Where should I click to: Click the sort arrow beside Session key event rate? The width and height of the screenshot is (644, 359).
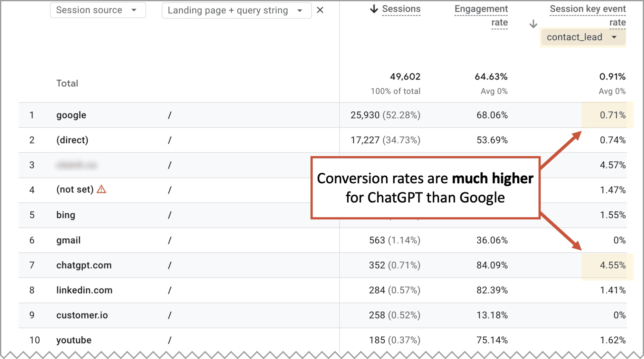pyautogui.click(x=533, y=24)
